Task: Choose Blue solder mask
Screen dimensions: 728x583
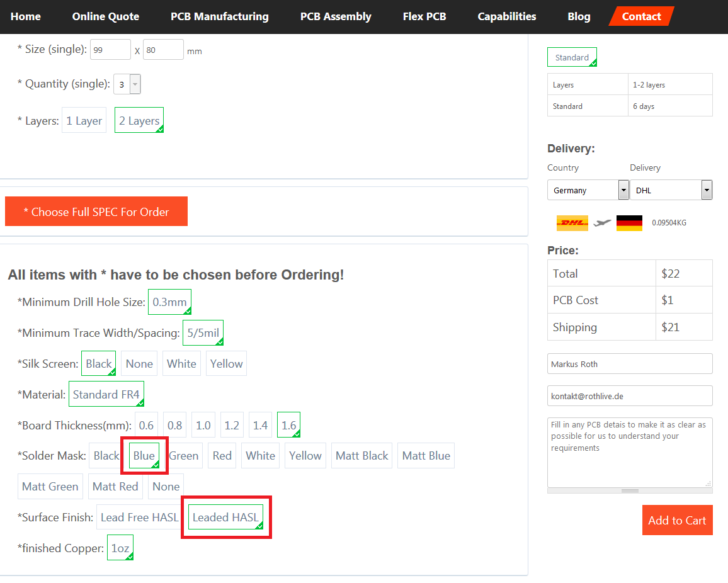Action: (x=144, y=455)
